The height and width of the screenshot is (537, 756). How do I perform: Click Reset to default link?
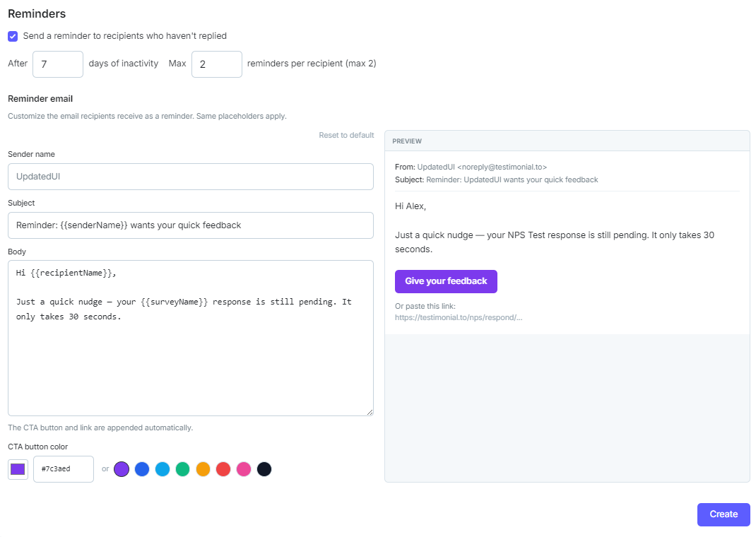(x=346, y=135)
